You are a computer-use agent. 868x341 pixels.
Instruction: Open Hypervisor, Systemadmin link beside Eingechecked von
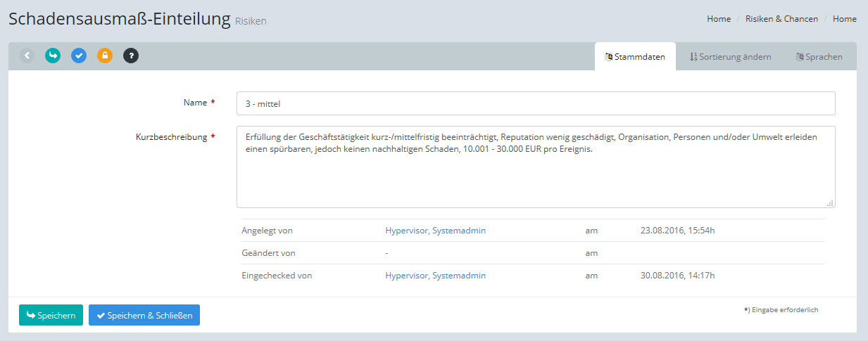tap(435, 276)
